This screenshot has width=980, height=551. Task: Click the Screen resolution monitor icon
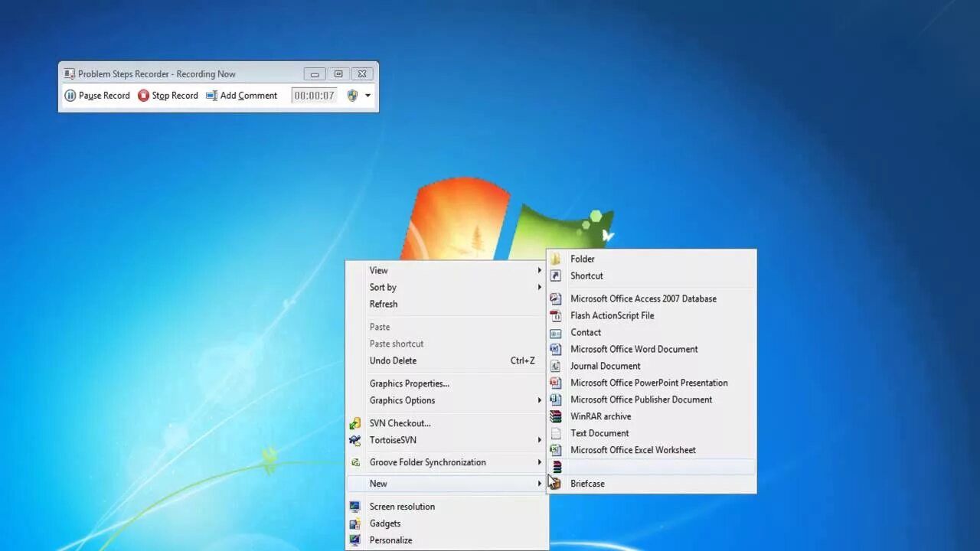pos(355,507)
